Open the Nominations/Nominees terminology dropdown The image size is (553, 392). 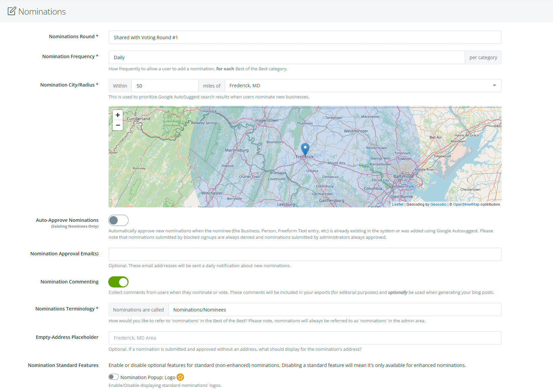(x=335, y=310)
